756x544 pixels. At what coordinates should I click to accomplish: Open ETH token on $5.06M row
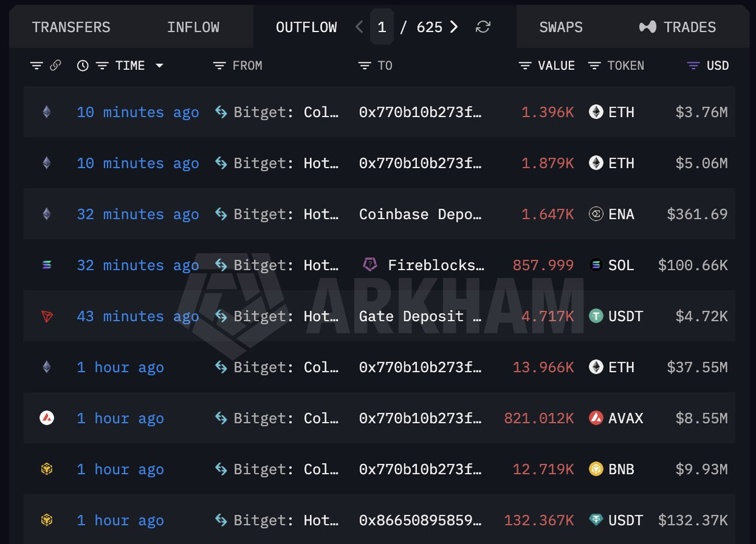click(611, 163)
